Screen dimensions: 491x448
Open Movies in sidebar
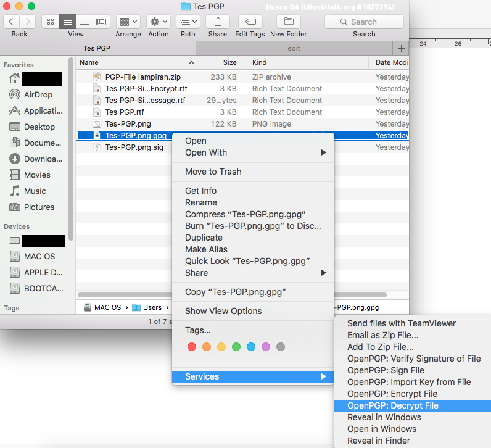30,175
